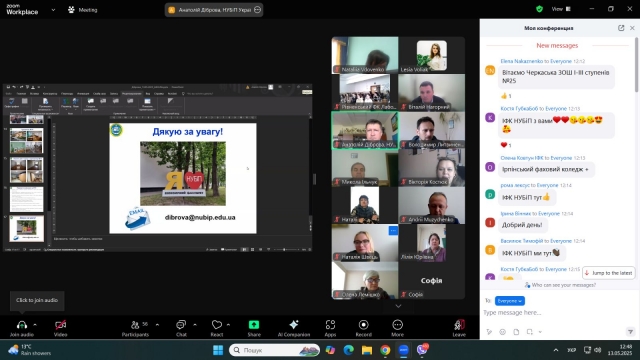The image size is (640, 360).
Task: Expand the Chat options arrow
Action: tap(195, 325)
